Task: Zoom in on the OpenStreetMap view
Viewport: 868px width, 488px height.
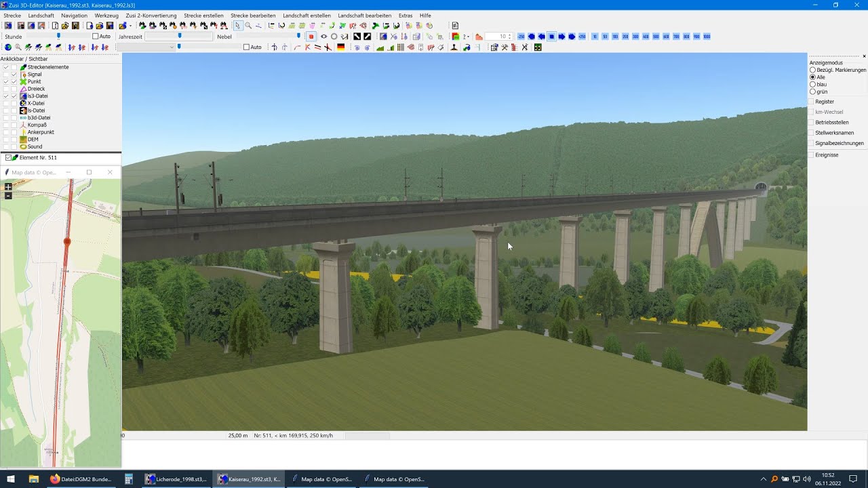Action: click(8, 186)
